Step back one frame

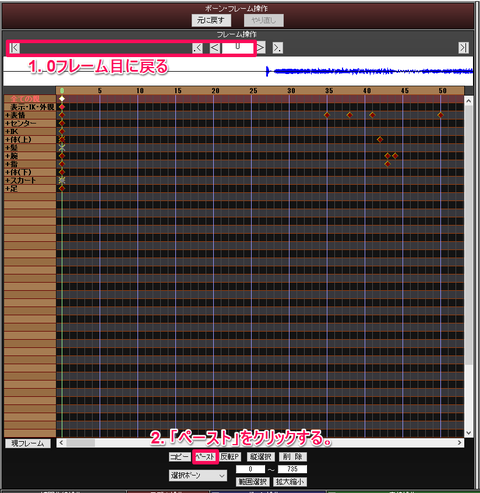tap(215, 48)
